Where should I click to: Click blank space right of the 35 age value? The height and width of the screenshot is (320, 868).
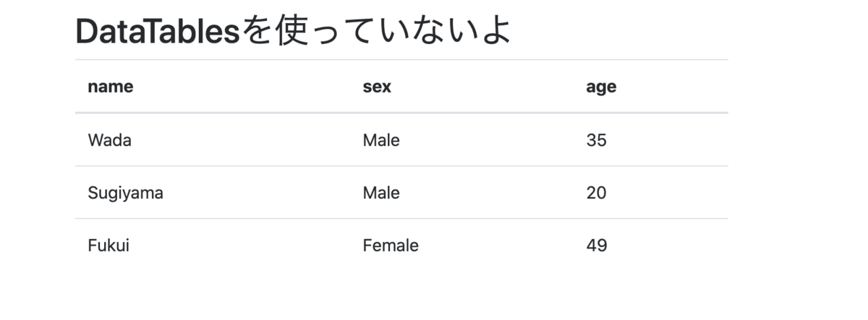point(669,140)
